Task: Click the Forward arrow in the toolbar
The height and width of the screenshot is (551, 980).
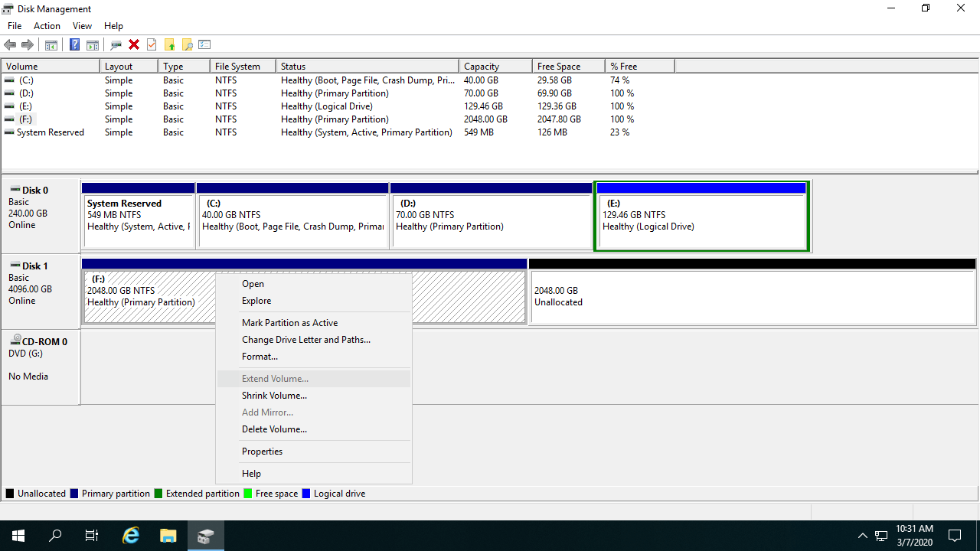Action: [28, 45]
